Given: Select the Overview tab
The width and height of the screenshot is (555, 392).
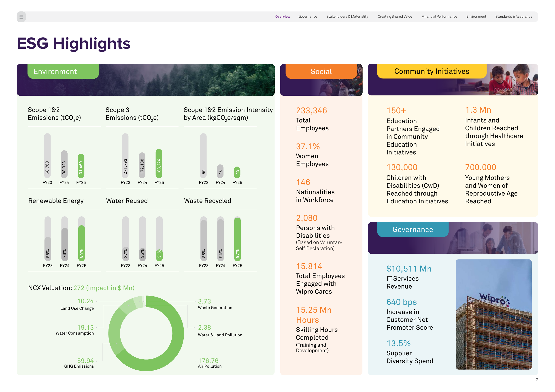Looking at the screenshot, I should tap(283, 17).
